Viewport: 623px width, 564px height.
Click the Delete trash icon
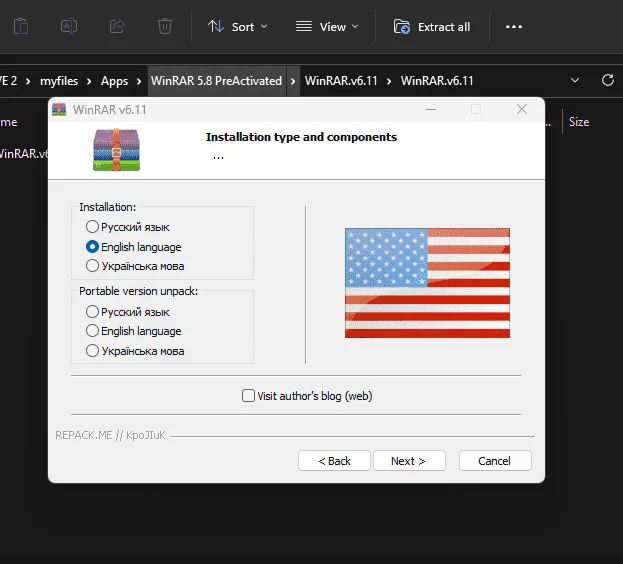point(164,27)
